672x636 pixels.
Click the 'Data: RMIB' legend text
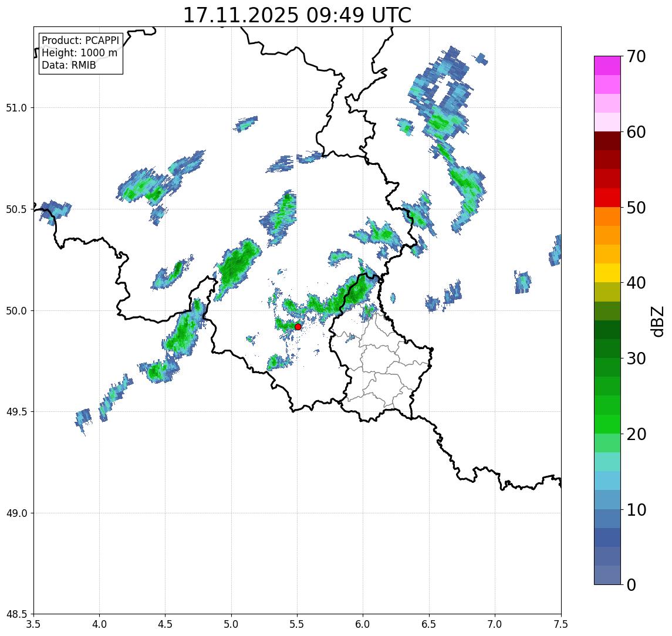(69, 65)
